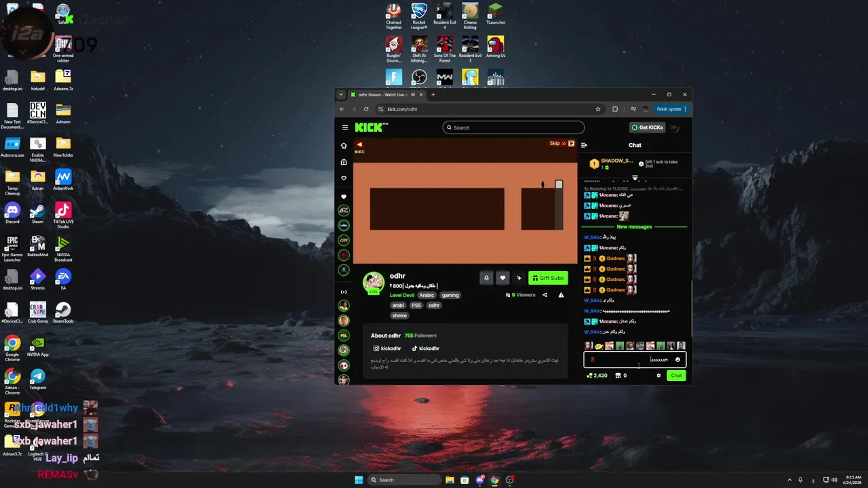Click the esc back arrow in the video
This screenshot has width=868, height=488.
tap(359, 146)
